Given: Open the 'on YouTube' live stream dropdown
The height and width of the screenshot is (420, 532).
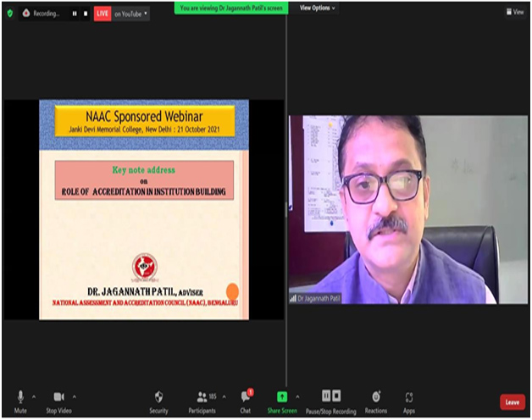Looking at the screenshot, I should [x=130, y=14].
